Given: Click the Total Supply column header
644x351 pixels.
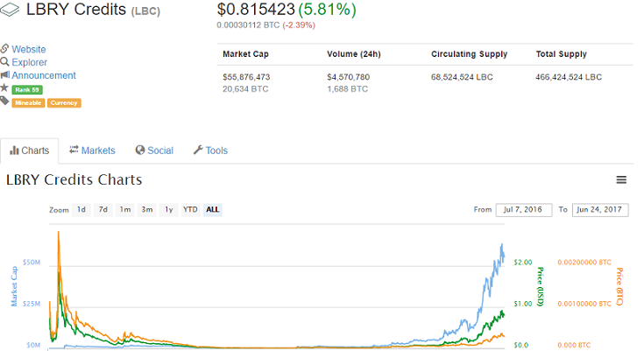Looking at the screenshot, I should [x=561, y=54].
